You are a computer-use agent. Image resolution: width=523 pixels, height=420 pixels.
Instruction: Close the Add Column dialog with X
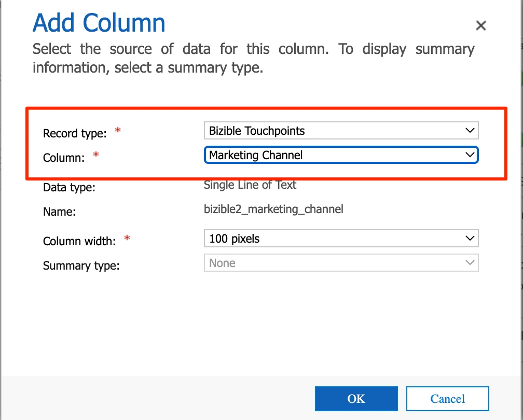pyautogui.click(x=480, y=25)
